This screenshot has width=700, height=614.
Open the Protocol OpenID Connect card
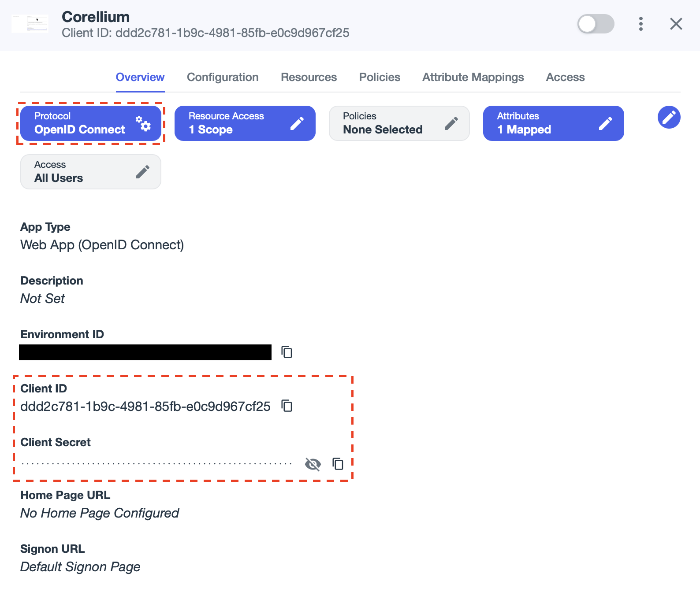tap(91, 123)
